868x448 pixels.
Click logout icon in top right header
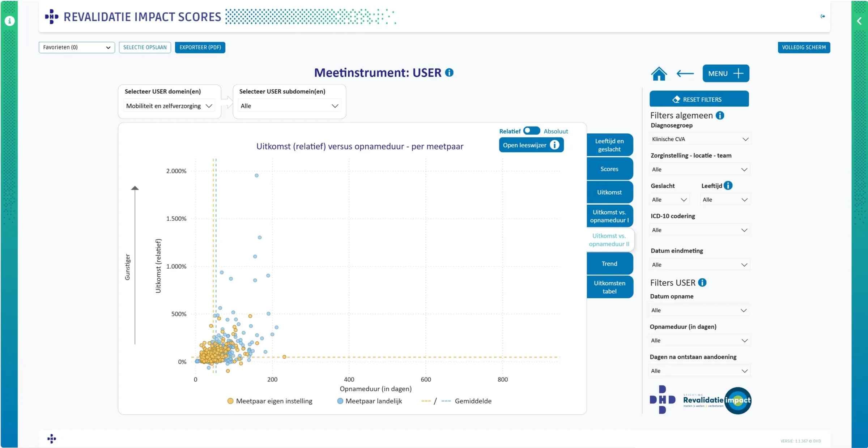822,16
